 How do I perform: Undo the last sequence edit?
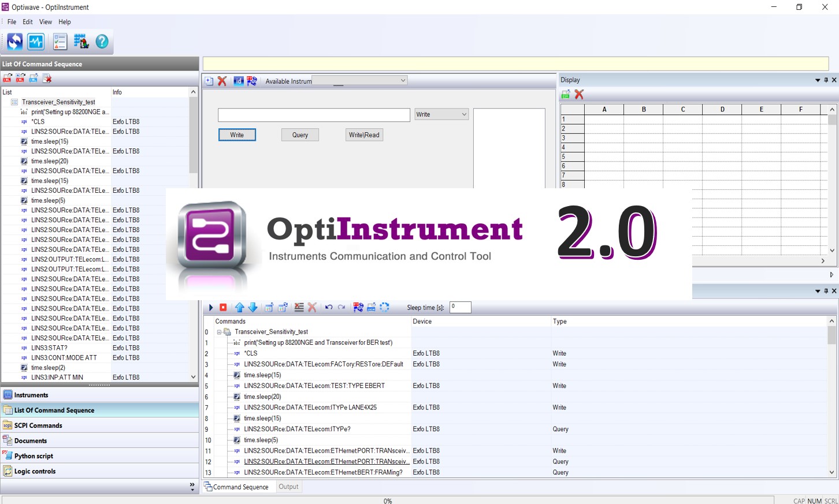tap(328, 307)
